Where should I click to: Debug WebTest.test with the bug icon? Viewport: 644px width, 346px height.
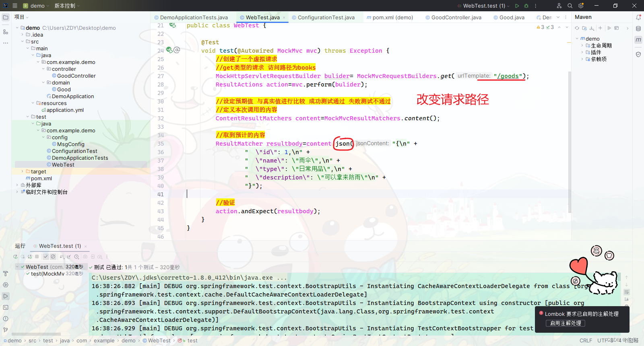click(526, 6)
